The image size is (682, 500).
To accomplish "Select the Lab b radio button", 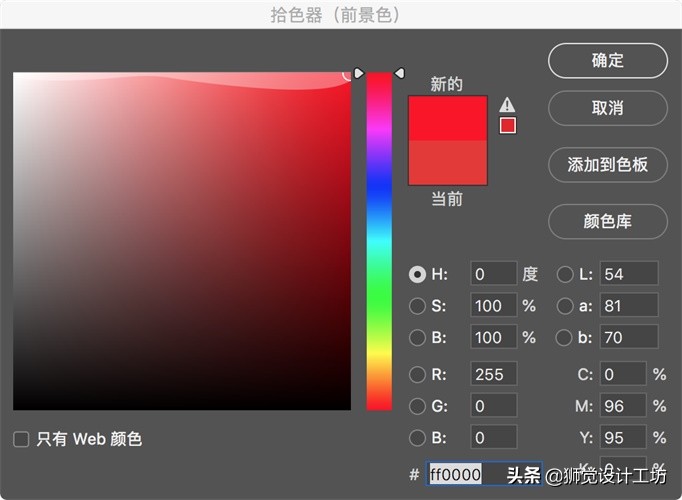I will point(564,338).
